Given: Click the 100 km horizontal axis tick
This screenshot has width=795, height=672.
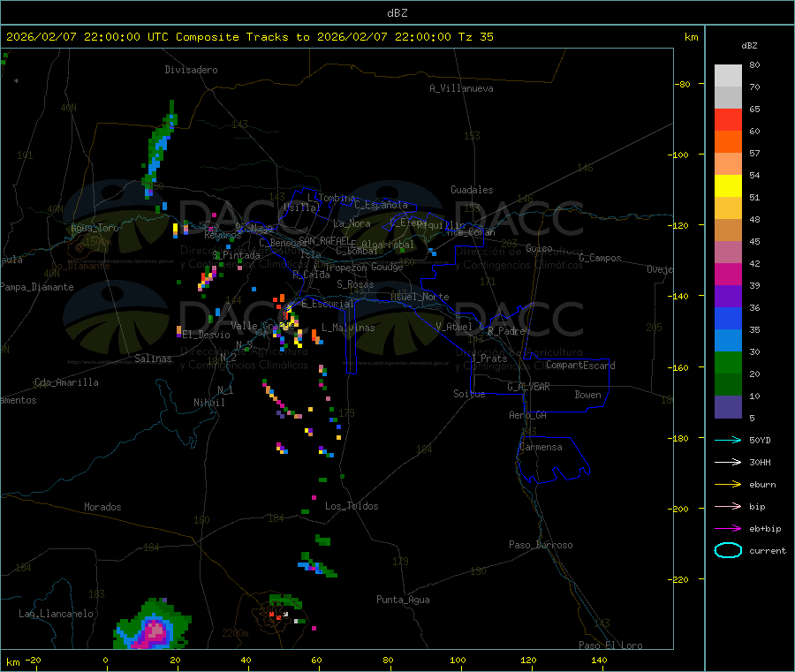Looking at the screenshot, I should tap(458, 661).
